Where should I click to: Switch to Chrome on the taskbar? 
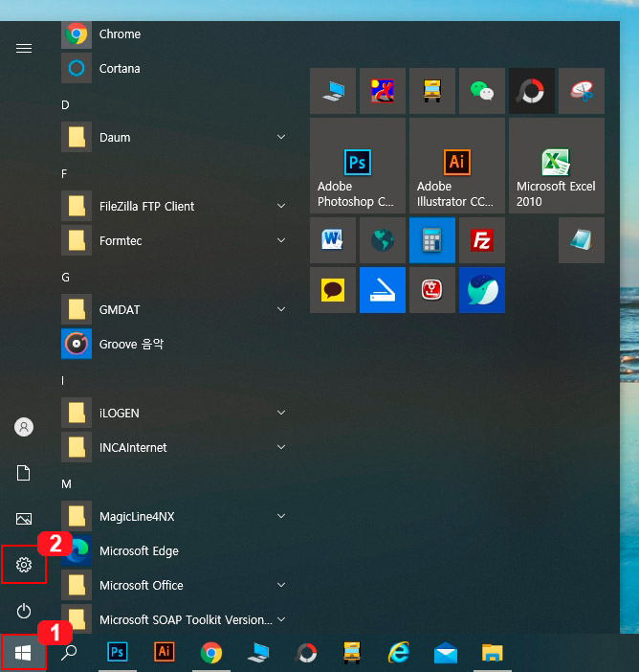(x=211, y=653)
